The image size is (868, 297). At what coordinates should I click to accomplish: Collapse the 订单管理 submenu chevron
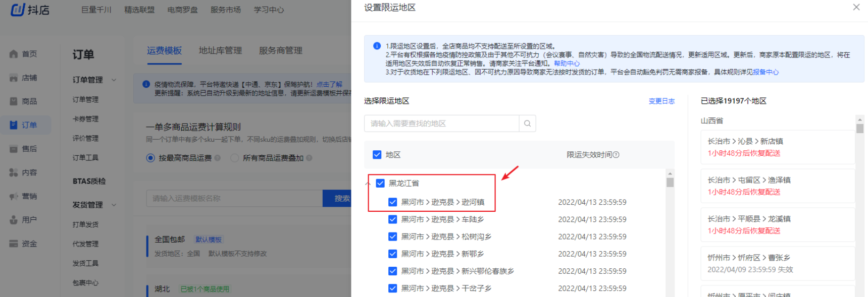[x=114, y=80]
